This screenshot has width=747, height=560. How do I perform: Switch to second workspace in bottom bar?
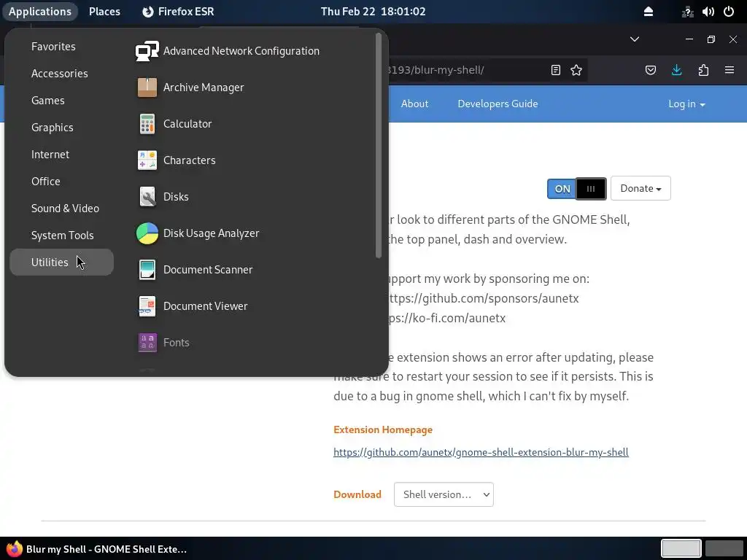724,548
